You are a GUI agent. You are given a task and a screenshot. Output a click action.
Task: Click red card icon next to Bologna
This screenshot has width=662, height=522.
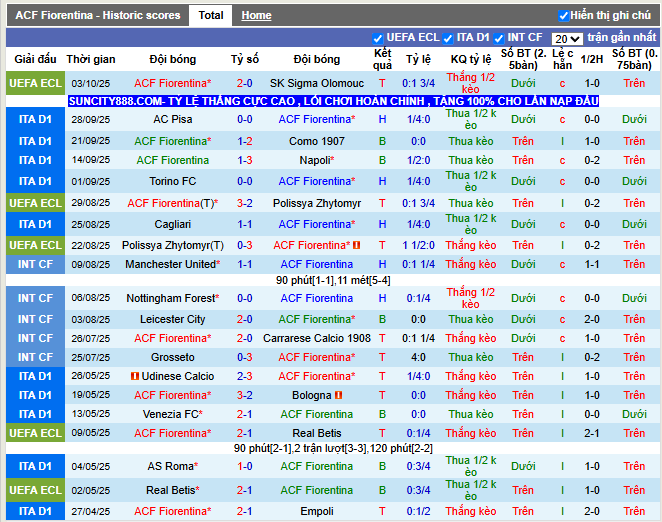pos(338,395)
